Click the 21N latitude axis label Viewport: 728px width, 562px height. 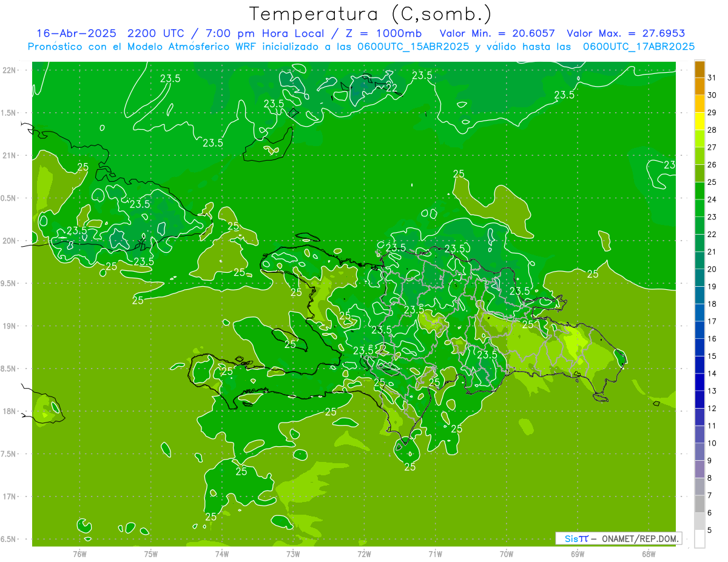click(9, 156)
